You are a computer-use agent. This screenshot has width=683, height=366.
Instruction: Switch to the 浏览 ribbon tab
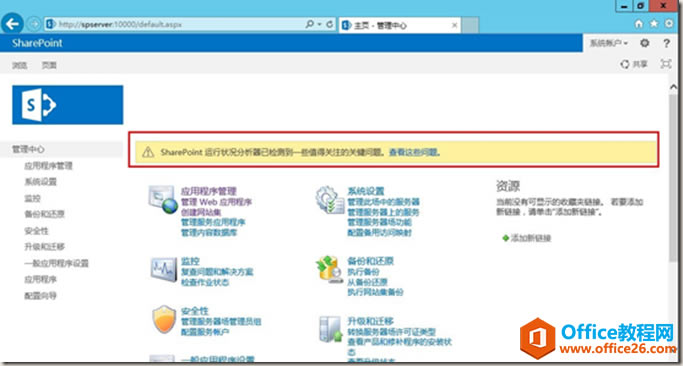[x=20, y=65]
